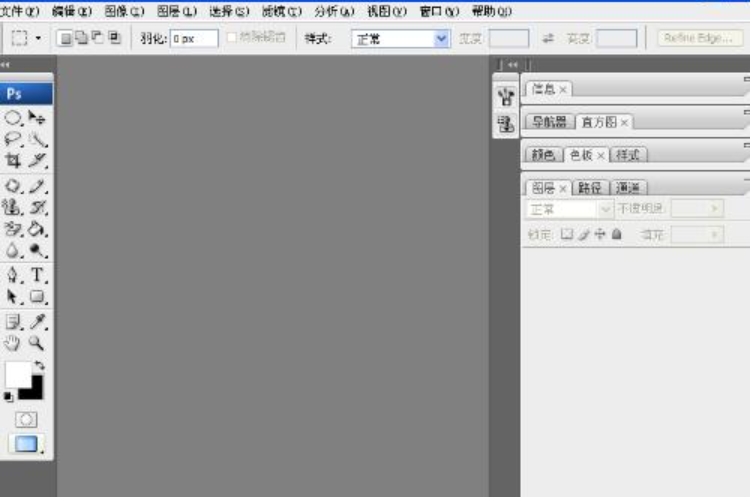Change screen mode button in toolbox

pyautogui.click(x=26, y=444)
